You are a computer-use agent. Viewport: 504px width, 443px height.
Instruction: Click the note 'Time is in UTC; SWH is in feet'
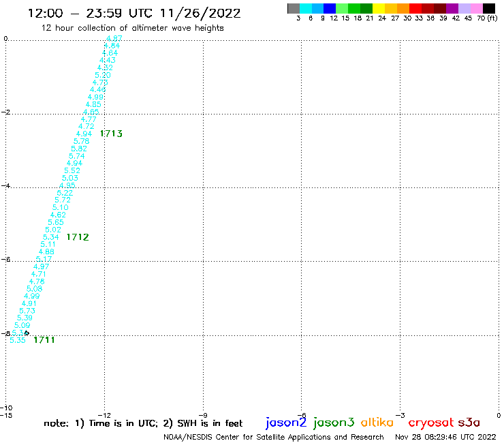point(143,423)
